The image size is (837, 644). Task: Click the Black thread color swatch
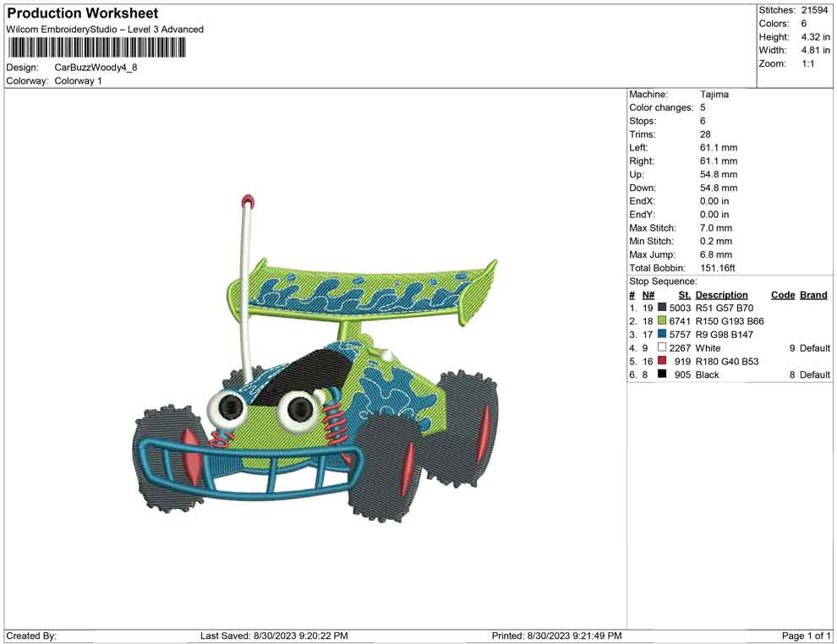coord(662,374)
